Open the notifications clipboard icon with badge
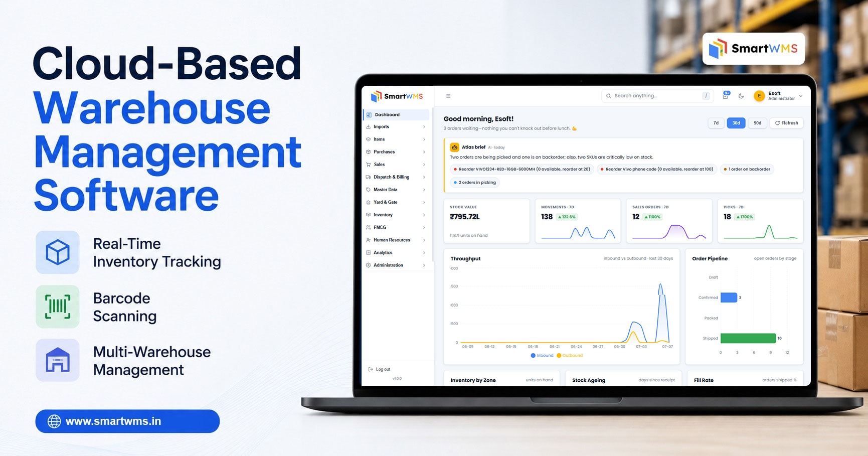 (726, 95)
